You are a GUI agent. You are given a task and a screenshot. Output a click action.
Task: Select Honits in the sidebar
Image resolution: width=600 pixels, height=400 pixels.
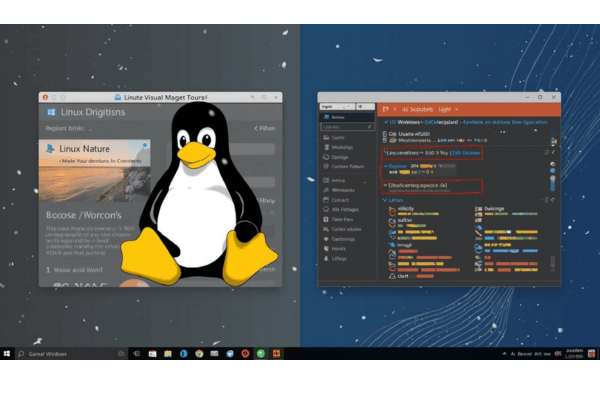[334, 248]
